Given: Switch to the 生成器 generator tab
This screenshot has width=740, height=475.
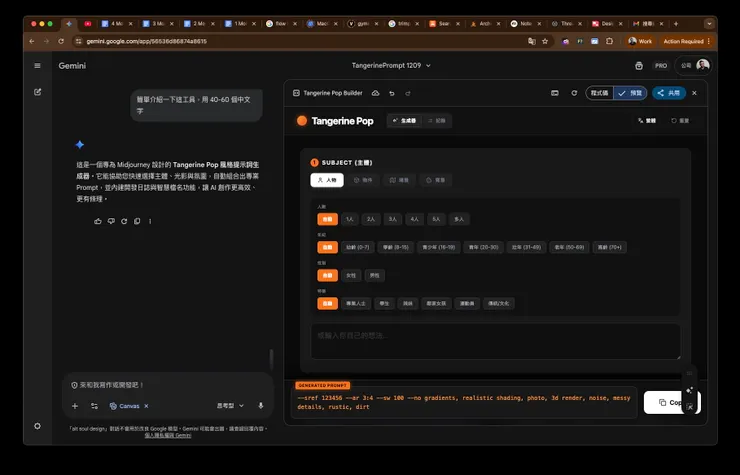Looking at the screenshot, I should point(404,121).
